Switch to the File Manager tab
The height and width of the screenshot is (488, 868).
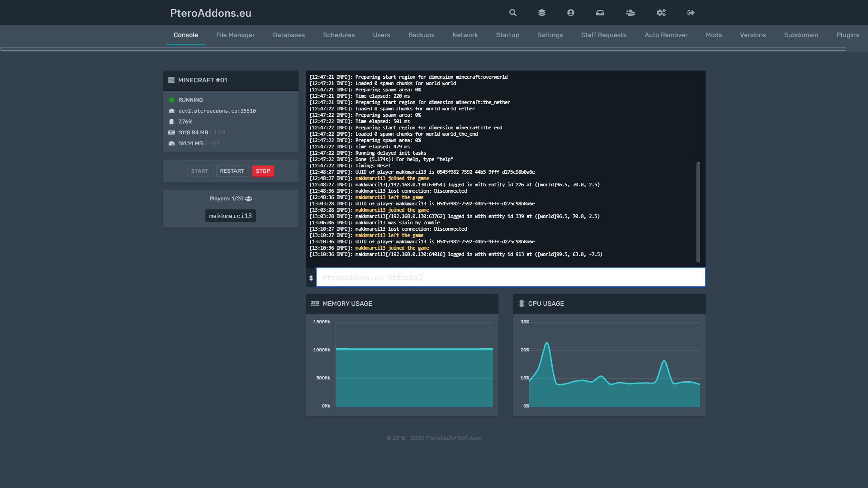(x=235, y=35)
